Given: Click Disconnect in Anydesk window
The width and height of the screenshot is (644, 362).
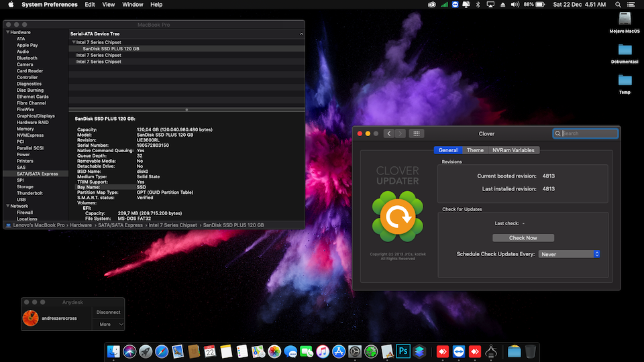Looking at the screenshot, I should 108,312.
